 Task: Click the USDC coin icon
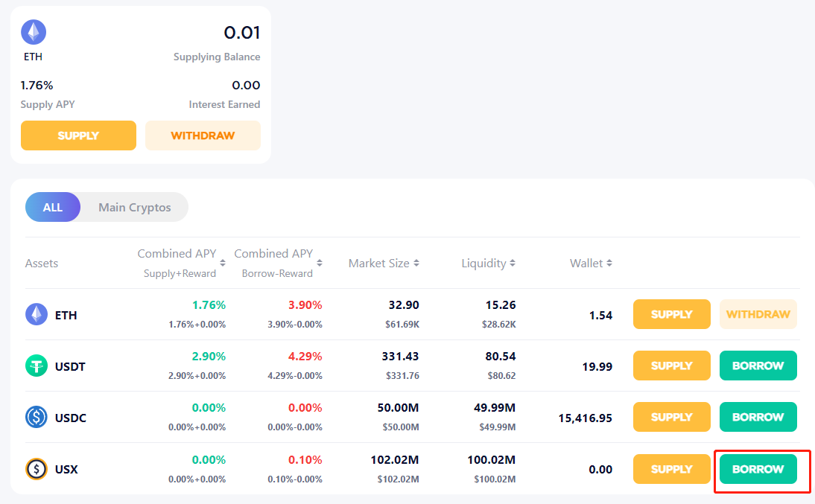pos(37,417)
